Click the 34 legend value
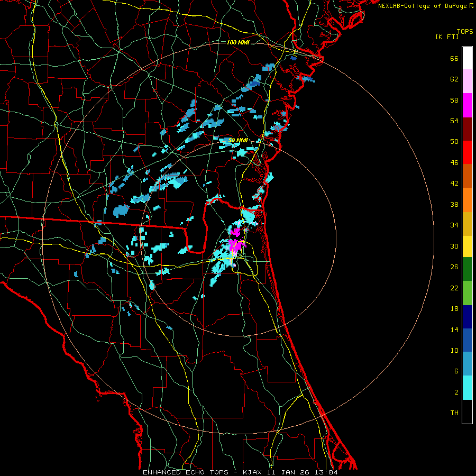Image resolution: width=476 pixels, height=476 pixels. coord(454,225)
